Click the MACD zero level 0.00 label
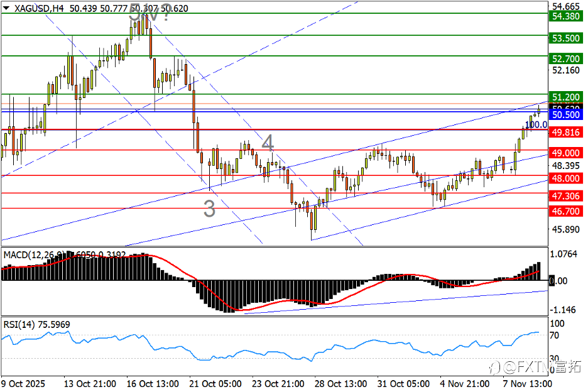Screen dimensions: 588x392 coord(558,281)
